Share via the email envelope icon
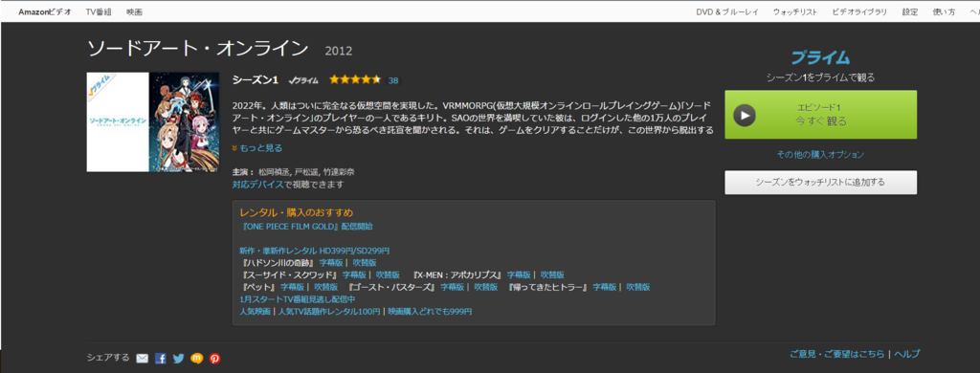Viewport: 980px width, 373px height. (x=142, y=359)
